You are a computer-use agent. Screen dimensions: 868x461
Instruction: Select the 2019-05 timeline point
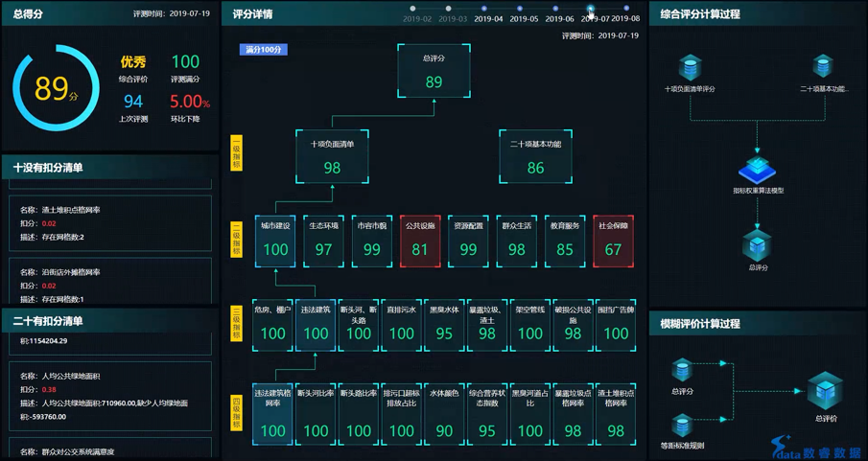click(520, 9)
